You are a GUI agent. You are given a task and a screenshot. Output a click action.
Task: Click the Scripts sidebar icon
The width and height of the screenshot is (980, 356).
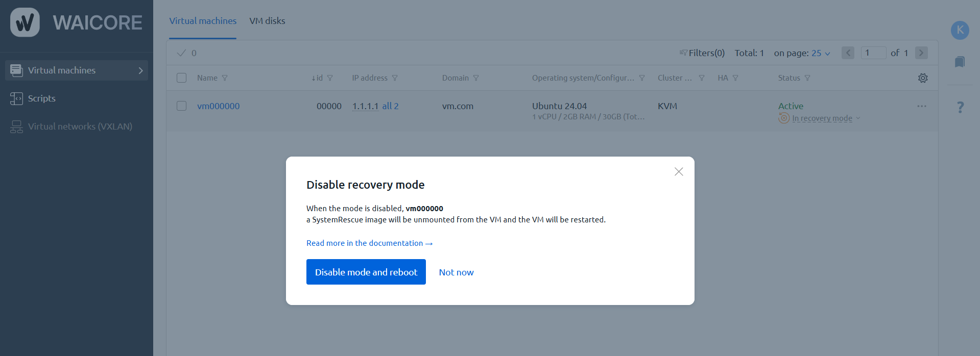tap(16, 98)
